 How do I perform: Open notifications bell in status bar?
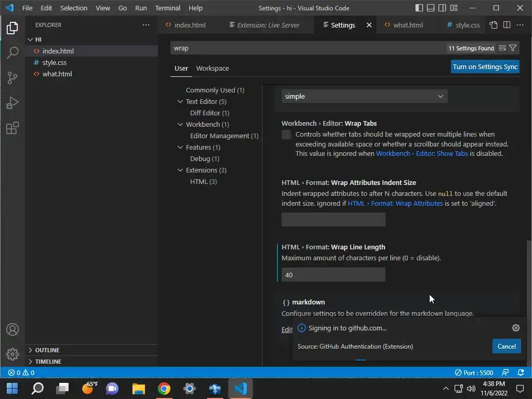(521, 373)
